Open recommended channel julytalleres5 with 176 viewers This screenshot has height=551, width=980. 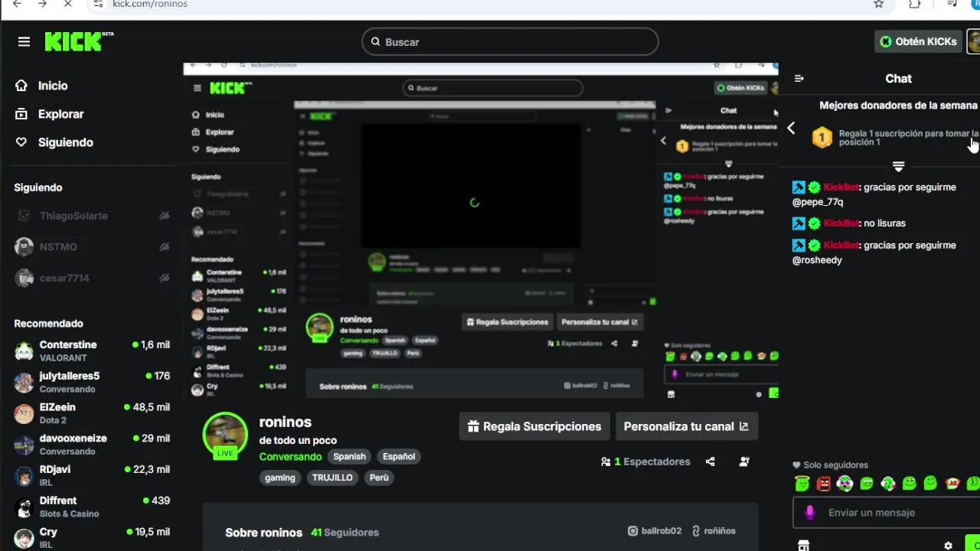(92, 383)
